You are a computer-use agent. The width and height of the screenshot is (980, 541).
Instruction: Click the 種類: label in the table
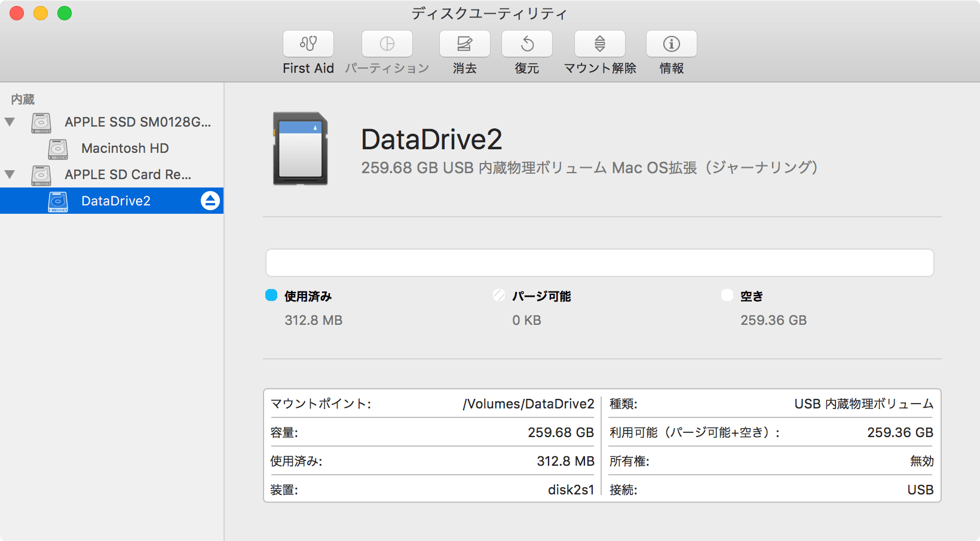[x=623, y=404]
